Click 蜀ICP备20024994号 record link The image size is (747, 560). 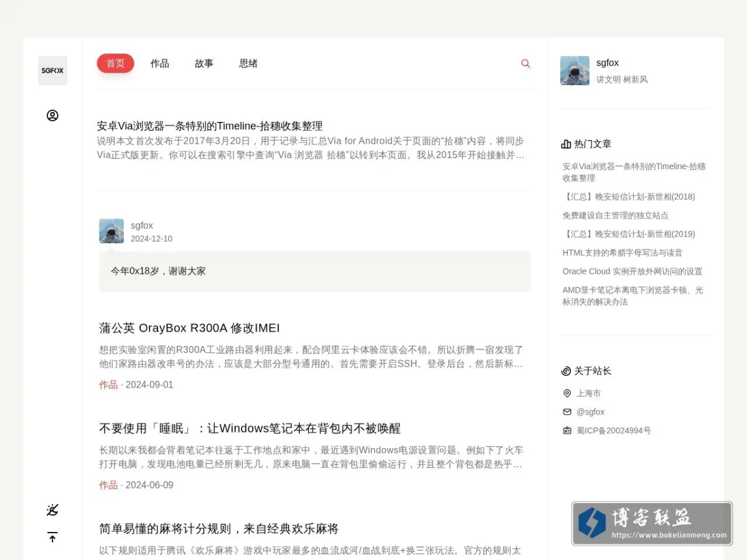pyautogui.click(x=614, y=431)
